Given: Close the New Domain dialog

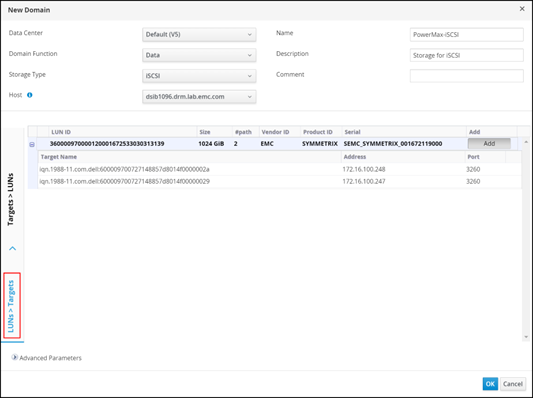Looking at the screenshot, I should [x=522, y=9].
